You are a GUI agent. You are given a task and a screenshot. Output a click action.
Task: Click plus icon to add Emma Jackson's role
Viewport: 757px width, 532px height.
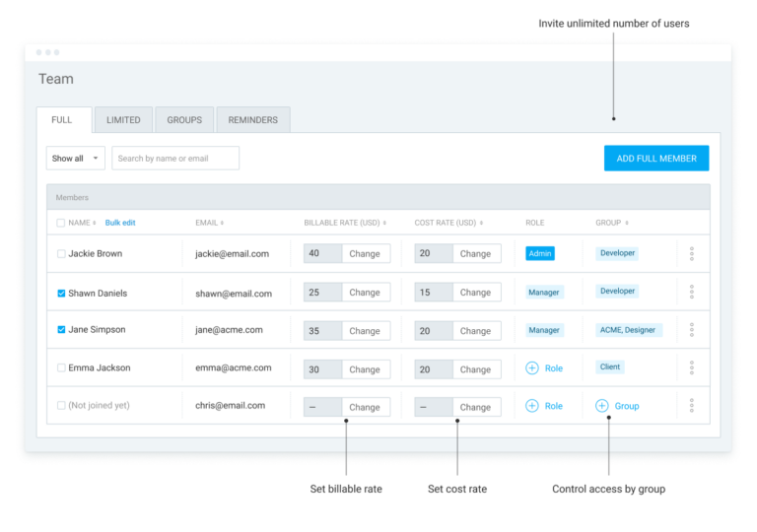tap(532, 368)
